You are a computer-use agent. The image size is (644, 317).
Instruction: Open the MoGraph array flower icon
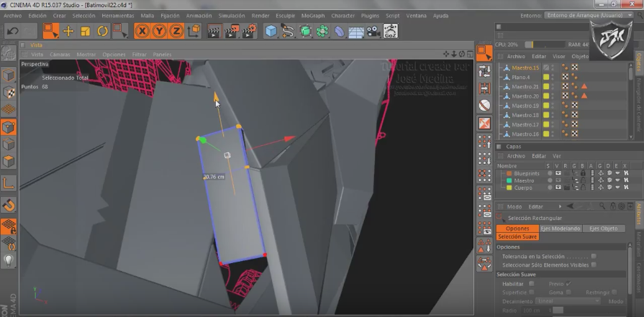click(x=322, y=31)
